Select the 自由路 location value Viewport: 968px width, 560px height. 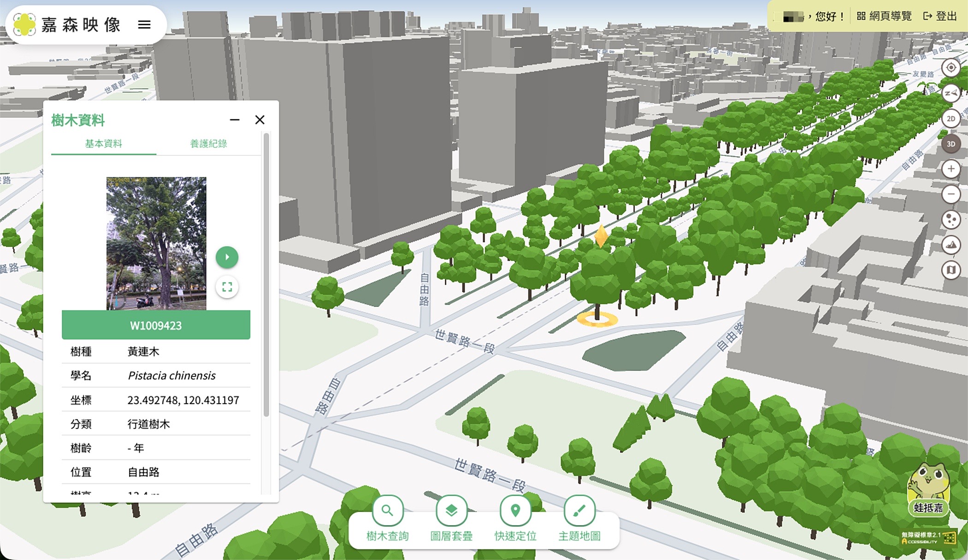[x=143, y=472]
